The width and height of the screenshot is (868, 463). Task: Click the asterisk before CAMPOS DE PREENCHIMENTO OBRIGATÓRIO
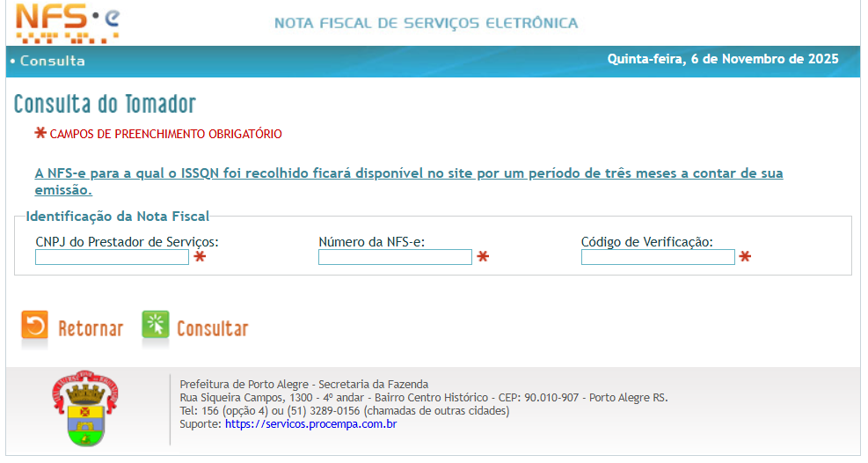pos(40,133)
